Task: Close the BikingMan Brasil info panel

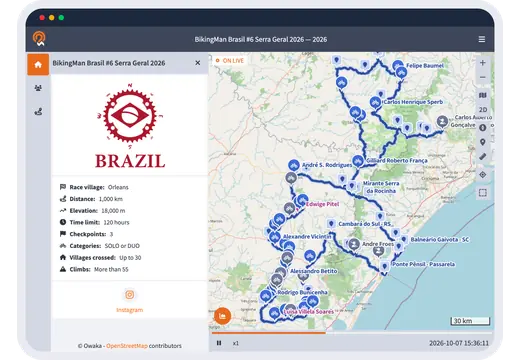Action: point(198,63)
